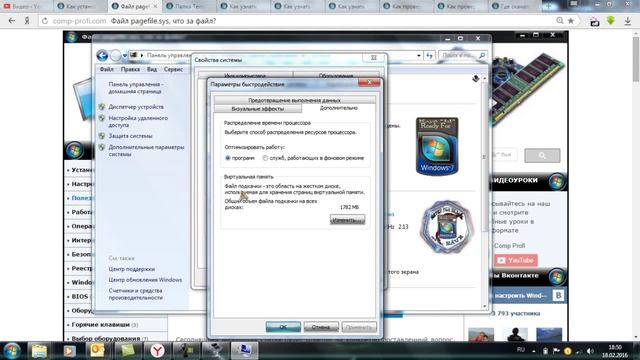Click the Yandex "Я" home button
The width and height of the screenshot is (640, 360).
27,21
